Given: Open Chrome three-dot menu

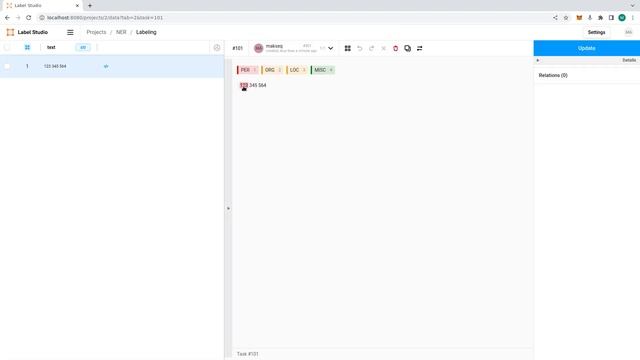Looking at the screenshot, I should (x=633, y=18).
